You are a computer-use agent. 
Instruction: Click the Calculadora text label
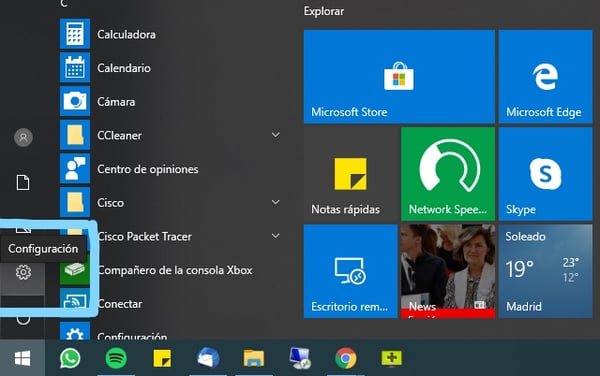pos(126,34)
